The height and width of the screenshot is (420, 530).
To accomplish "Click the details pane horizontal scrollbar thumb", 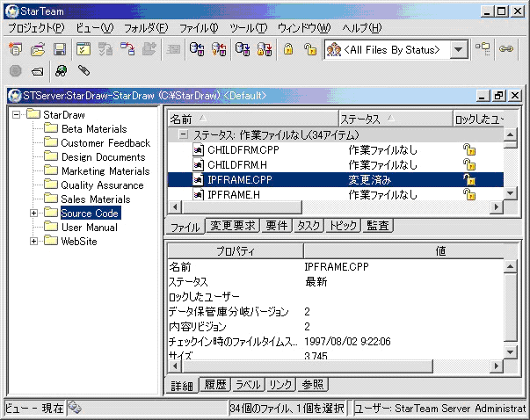I will [308, 366].
